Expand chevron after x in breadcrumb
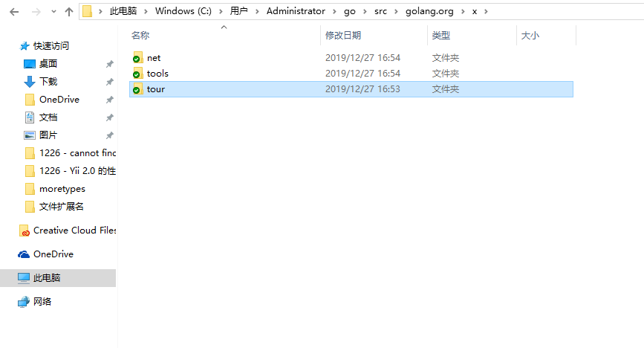This screenshot has height=348, width=644. [486, 11]
